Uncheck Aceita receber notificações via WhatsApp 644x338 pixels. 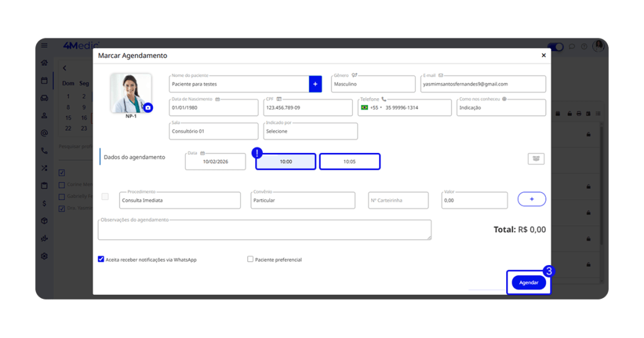[x=101, y=259]
